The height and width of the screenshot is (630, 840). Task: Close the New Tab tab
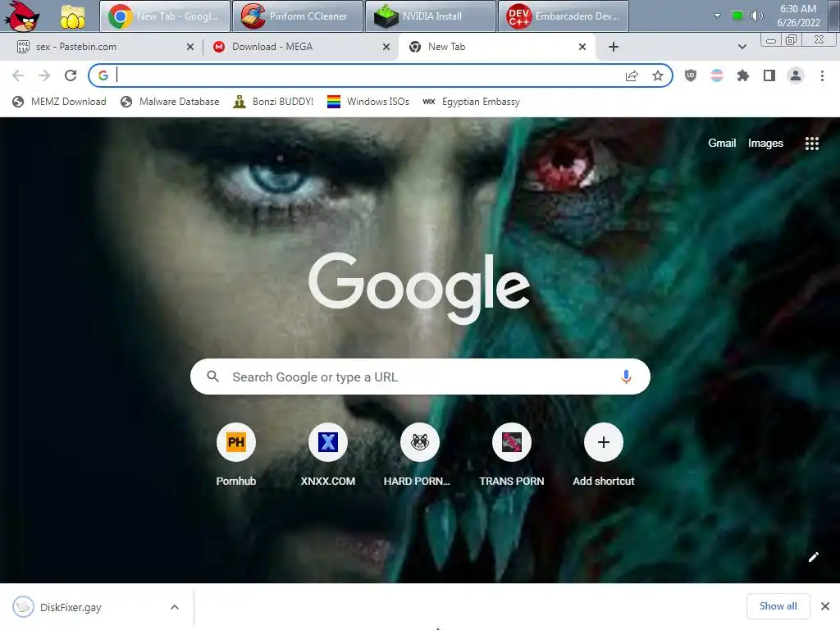pos(582,47)
